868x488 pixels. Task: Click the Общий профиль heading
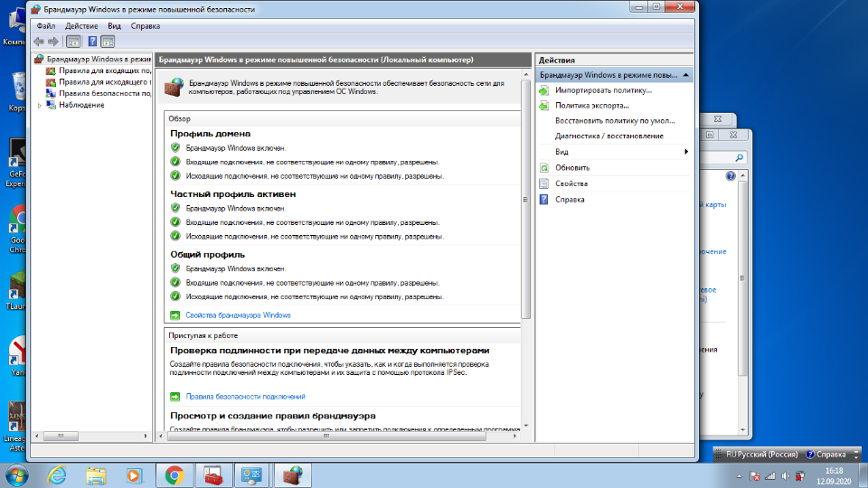tap(208, 255)
